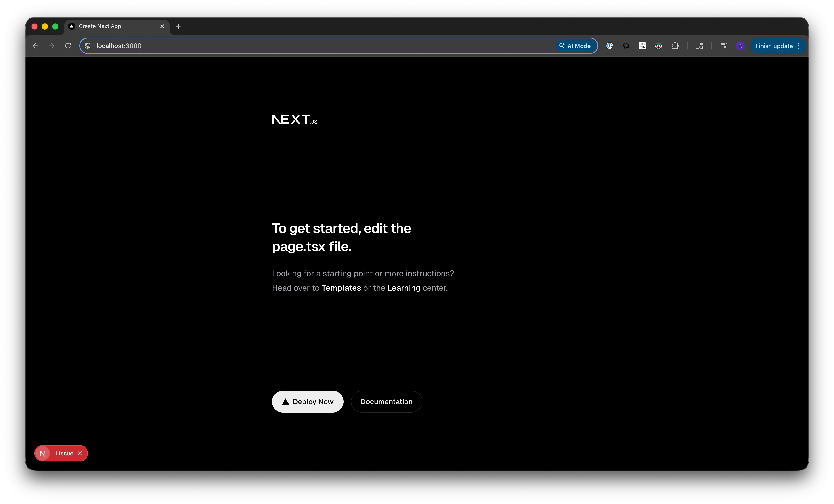Open the Next.js dev tools N icon
Image resolution: width=834 pixels, height=504 pixels.
[x=42, y=453]
